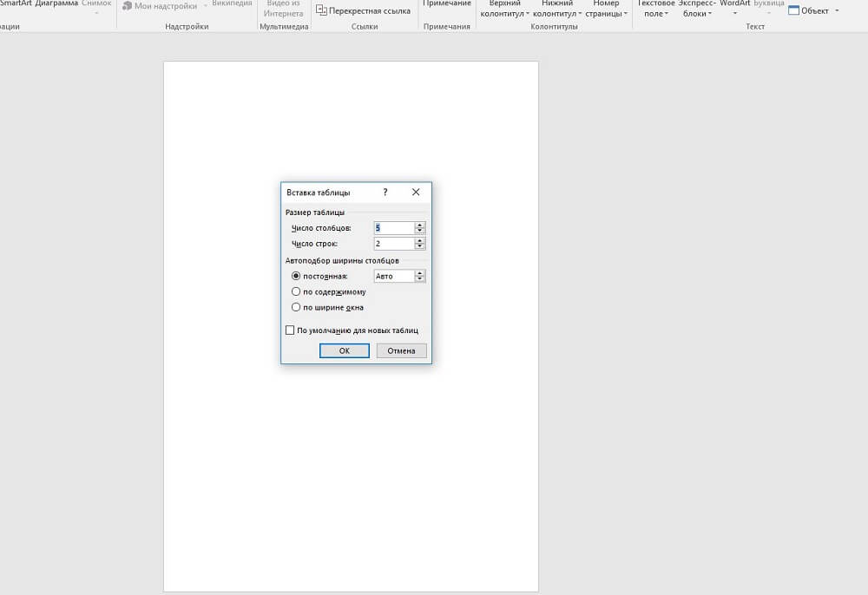This screenshot has height=595, width=868.
Task: Click the Перекрестная ссылка icon
Action: click(x=322, y=10)
